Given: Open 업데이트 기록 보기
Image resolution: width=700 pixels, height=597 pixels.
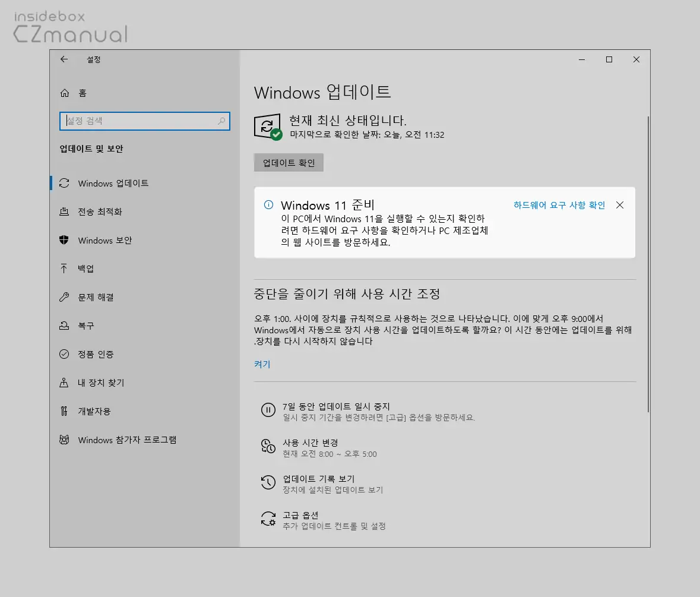Looking at the screenshot, I should click(x=322, y=484).
